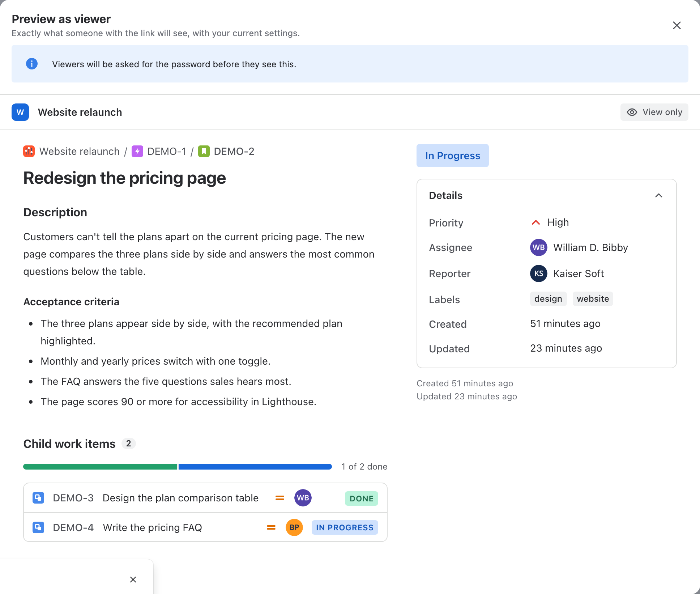The width and height of the screenshot is (700, 594).
Task: Open the DEMO-4 work item key
Action: 73,528
